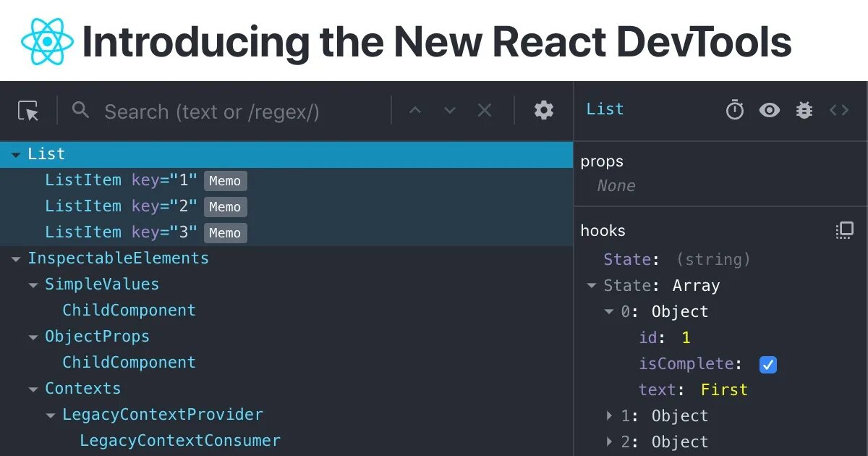Screen dimensions: 868x456
Task: Click the suspend stopwatch icon
Action: (735, 110)
